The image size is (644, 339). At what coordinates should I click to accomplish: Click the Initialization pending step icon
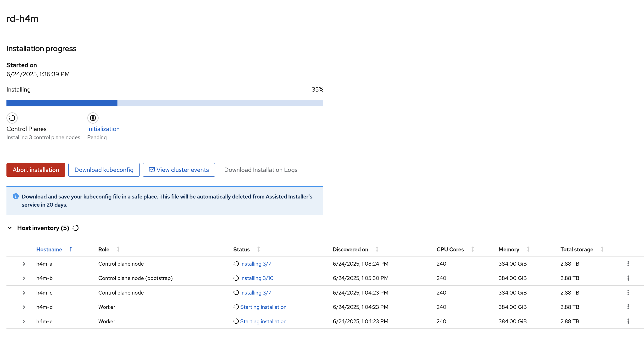pos(93,118)
